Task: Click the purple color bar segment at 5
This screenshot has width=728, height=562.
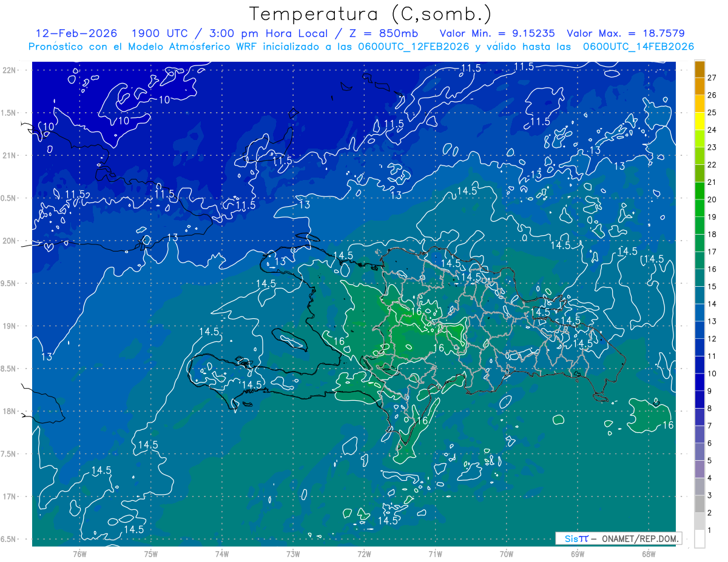Action: (699, 452)
